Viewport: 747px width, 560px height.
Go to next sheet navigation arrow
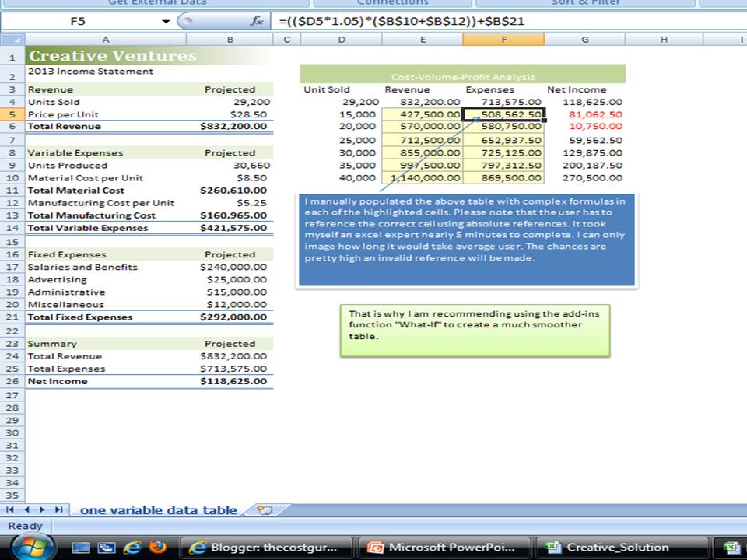42,509
